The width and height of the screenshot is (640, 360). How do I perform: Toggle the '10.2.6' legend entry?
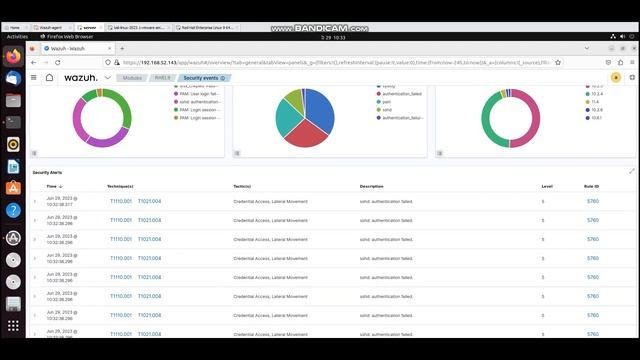pyautogui.click(x=594, y=110)
